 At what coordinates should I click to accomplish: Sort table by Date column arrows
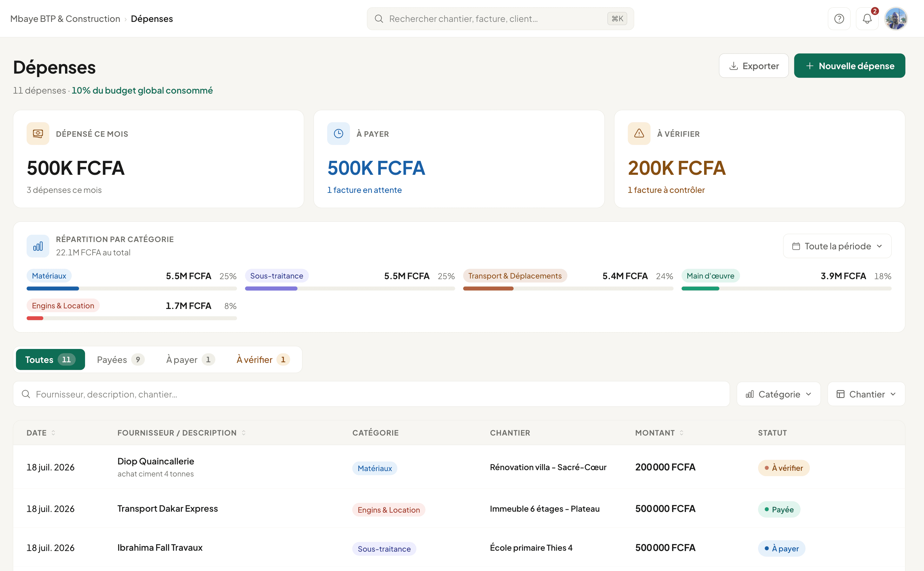coord(53,433)
